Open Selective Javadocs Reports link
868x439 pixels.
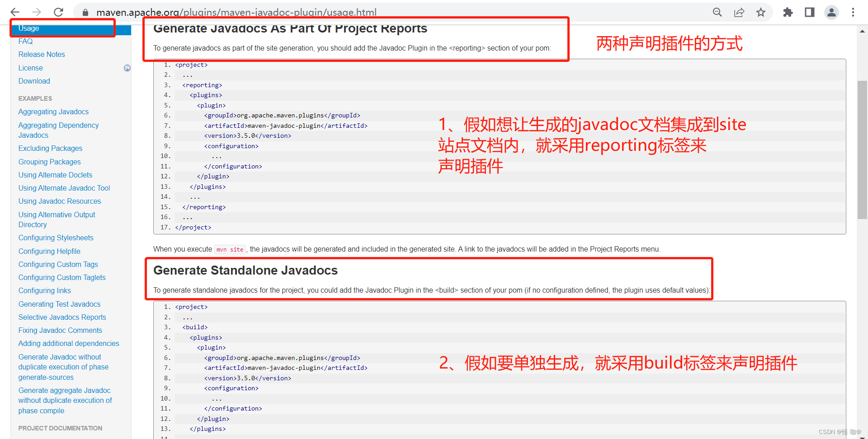[62, 317]
